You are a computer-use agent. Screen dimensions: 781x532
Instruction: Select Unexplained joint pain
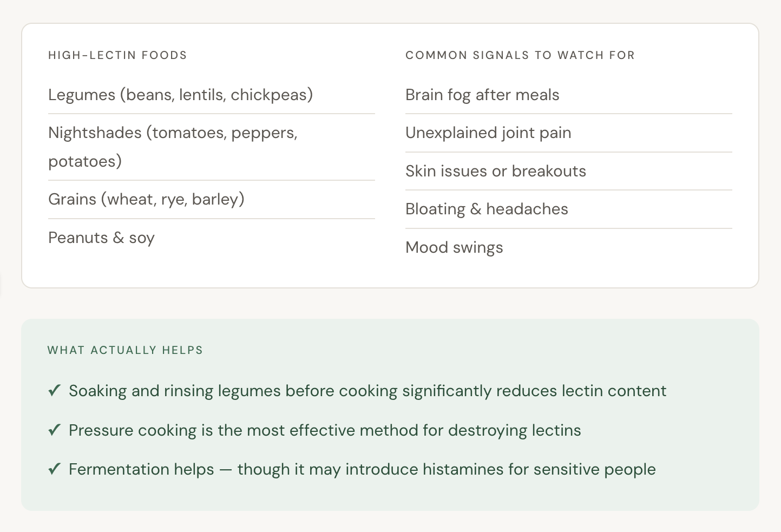(x=488, y=133)
